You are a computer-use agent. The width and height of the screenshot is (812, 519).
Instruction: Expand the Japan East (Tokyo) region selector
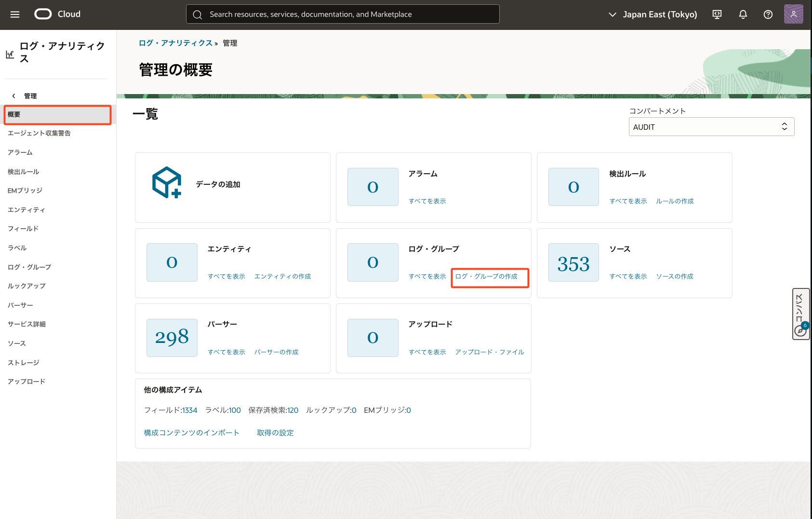click(x=653, y=14)
